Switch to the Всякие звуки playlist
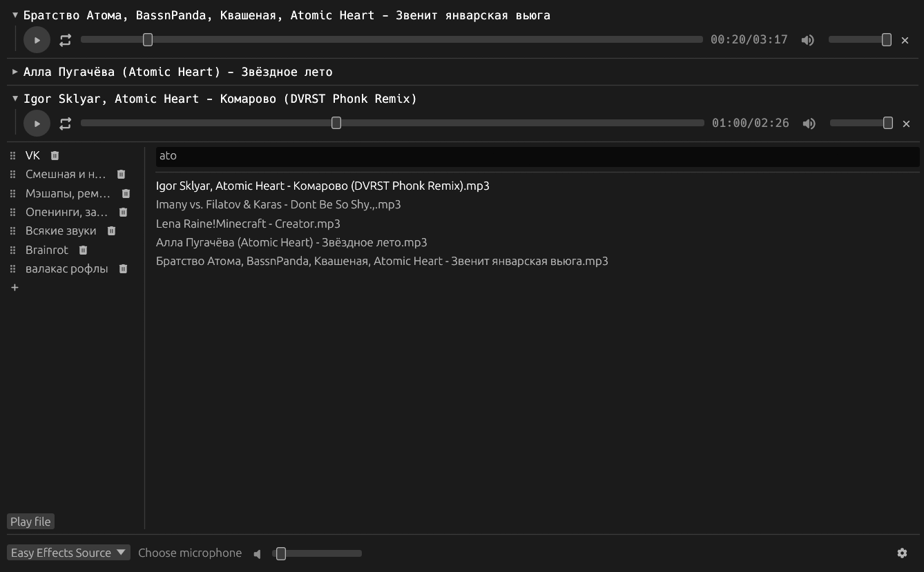 click(61, 230)
